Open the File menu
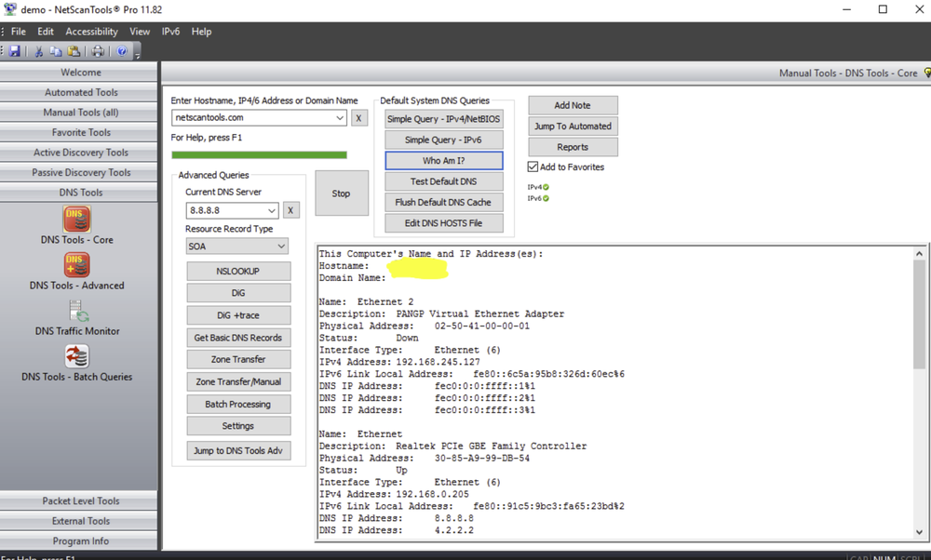Viewport: 931px width, 560px height. click(x=19, y=32)
